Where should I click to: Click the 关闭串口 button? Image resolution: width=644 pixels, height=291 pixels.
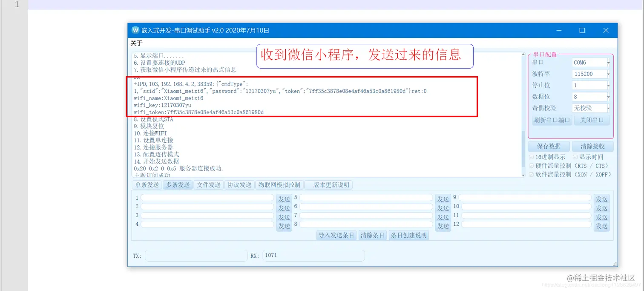[592, 120]
